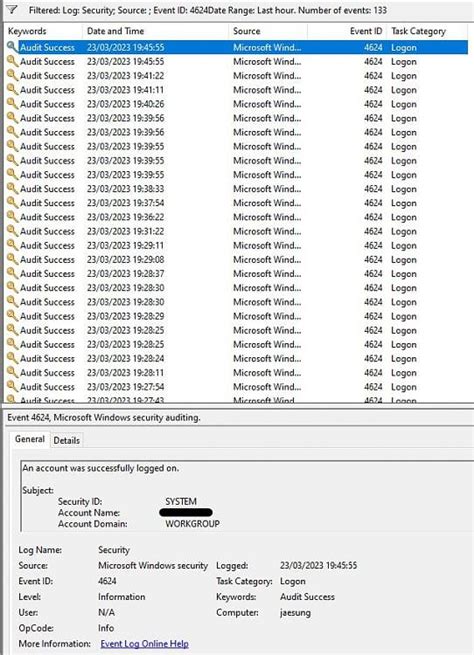Open the Event Log Online Help link
This screenshot has width=474, height=655.
tap(144, 644)
